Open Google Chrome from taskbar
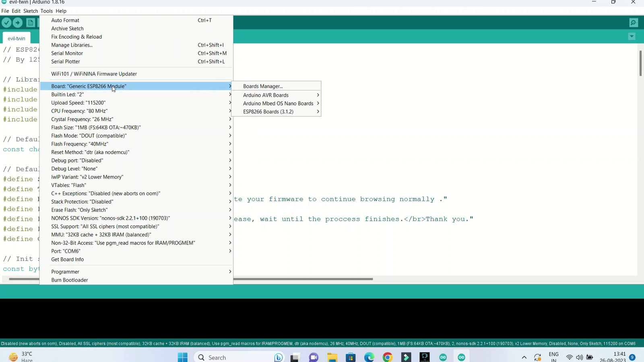644x362 pixels. (x=388, y=357)
